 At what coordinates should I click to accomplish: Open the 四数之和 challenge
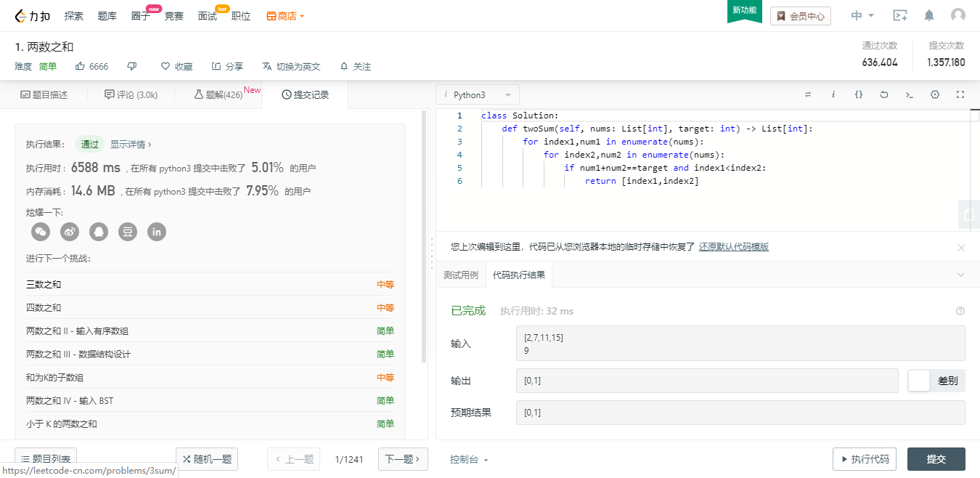tap(210, 307)
